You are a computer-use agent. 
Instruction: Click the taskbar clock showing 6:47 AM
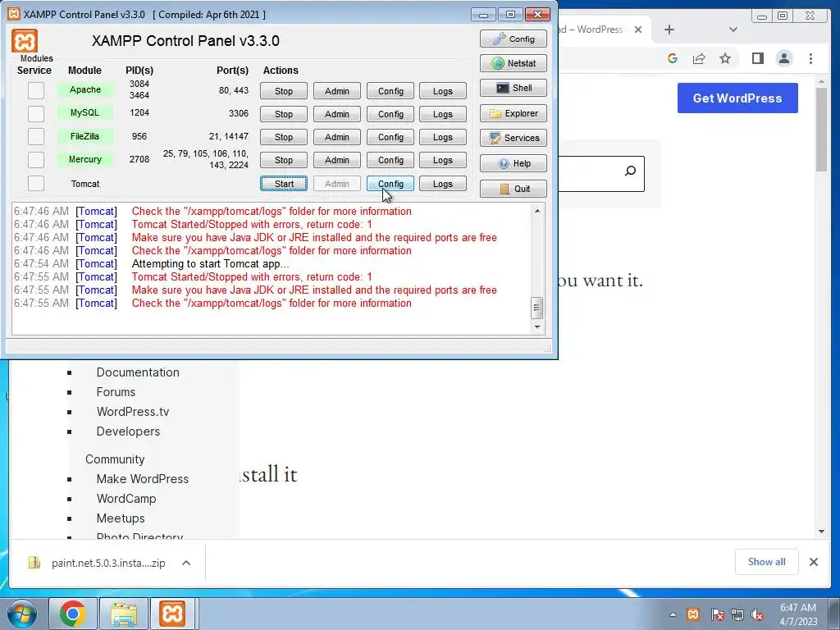click(797, 614)
